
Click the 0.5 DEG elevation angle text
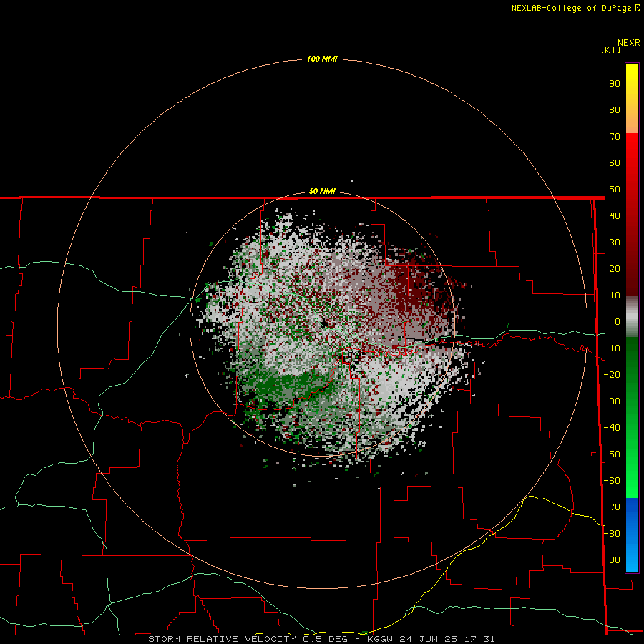click(x=325, y=639)
